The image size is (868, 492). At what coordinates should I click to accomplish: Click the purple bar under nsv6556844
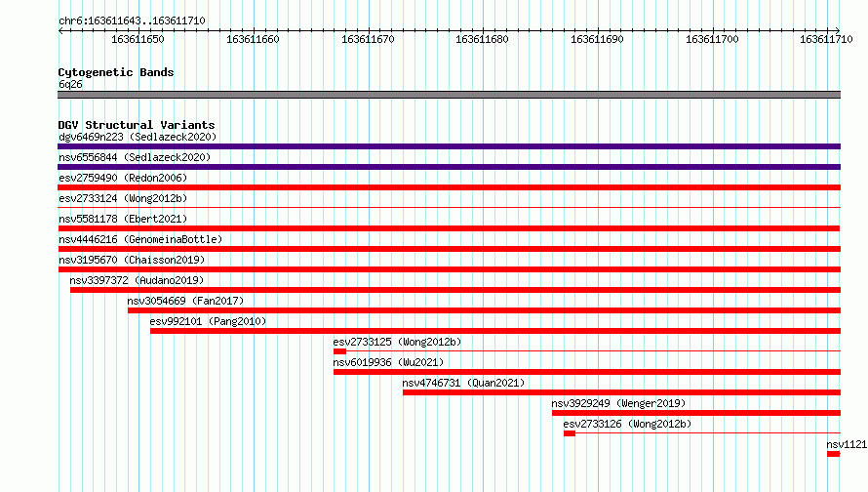coord(449,167)
